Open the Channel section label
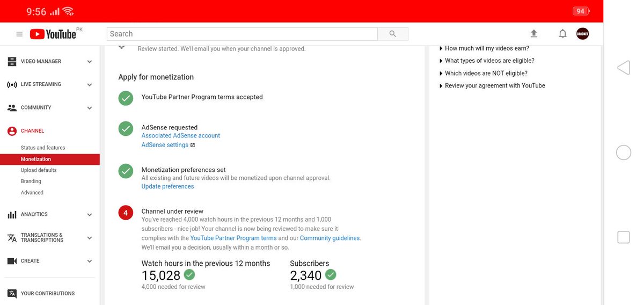 [33, 131]
